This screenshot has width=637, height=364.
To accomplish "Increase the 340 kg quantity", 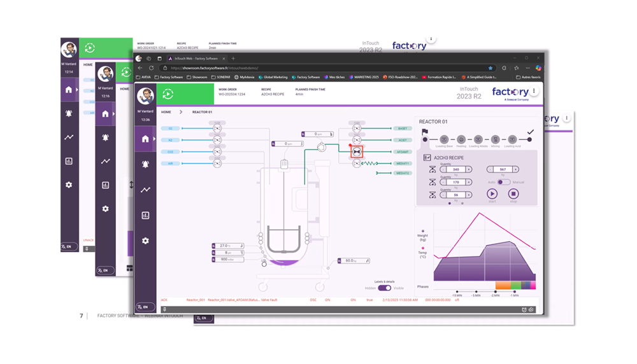I will click(x=469, y=170).
